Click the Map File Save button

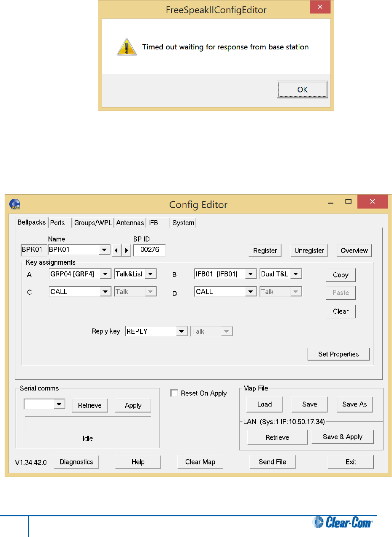pos(310,404)
